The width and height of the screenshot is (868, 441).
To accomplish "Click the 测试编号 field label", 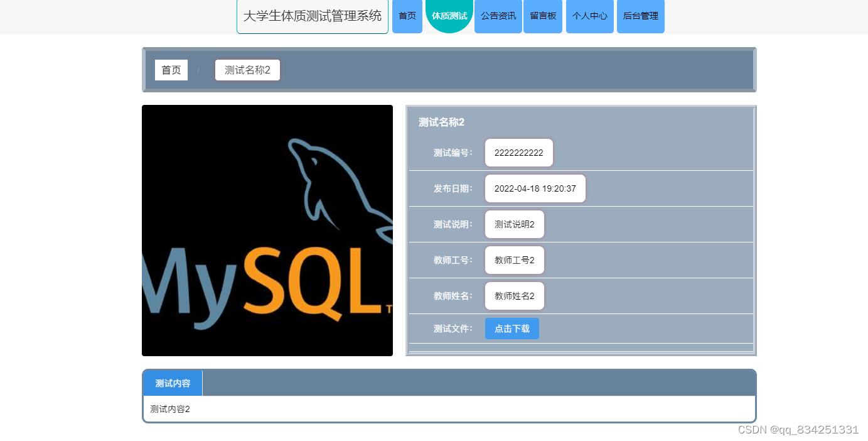I will point(453,153).
